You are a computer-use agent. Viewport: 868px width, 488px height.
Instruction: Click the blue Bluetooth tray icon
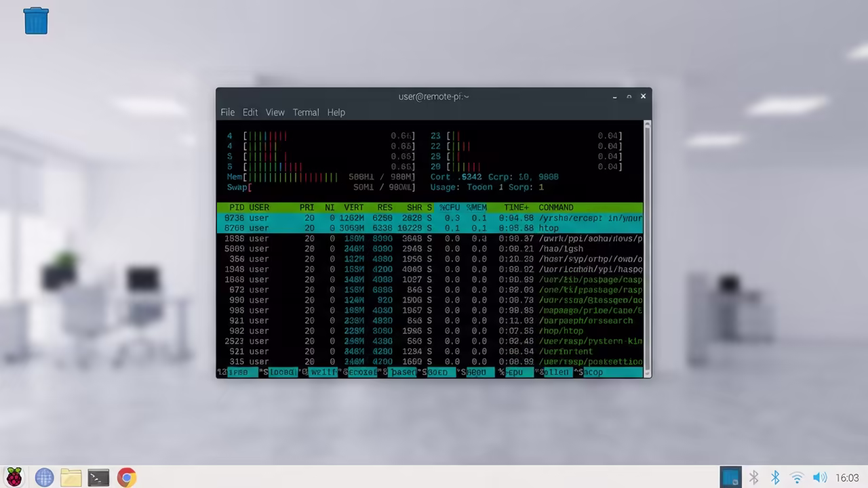click(775, 478)
